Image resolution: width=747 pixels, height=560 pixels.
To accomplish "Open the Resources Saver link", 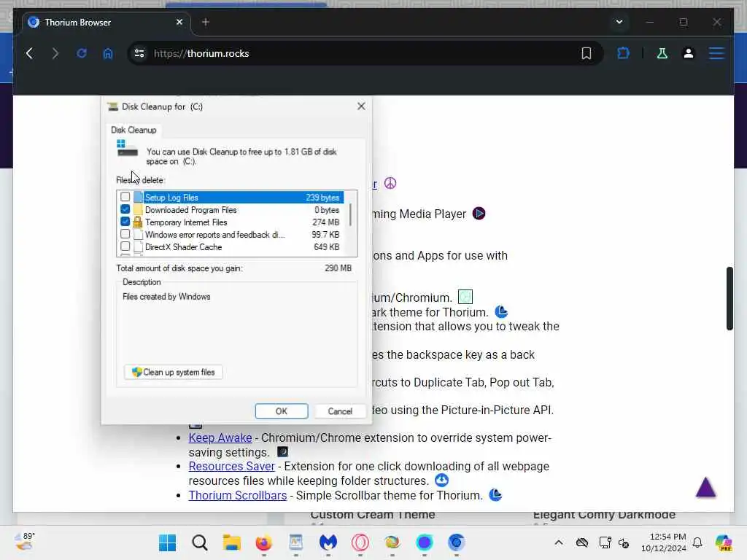I will pos(231,466).
